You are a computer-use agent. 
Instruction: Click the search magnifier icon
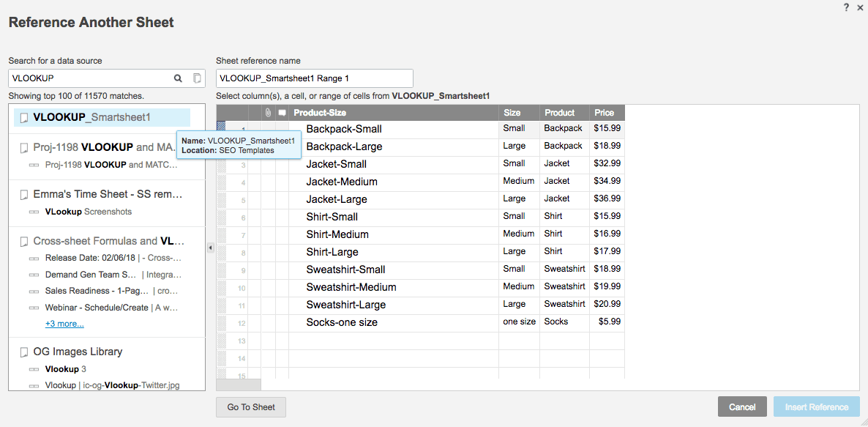(x=178, y=78)
